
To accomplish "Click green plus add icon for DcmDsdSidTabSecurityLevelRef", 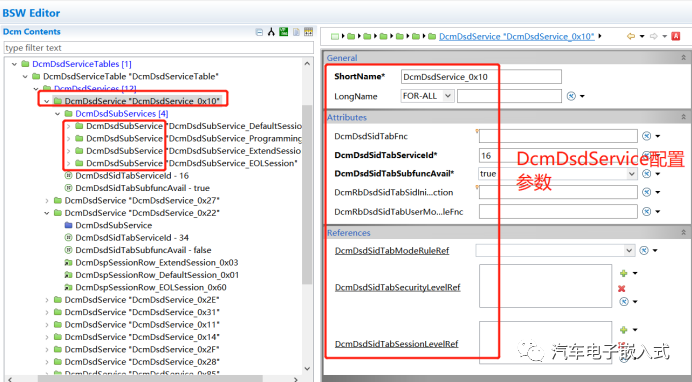I will [x=624, y=273].
